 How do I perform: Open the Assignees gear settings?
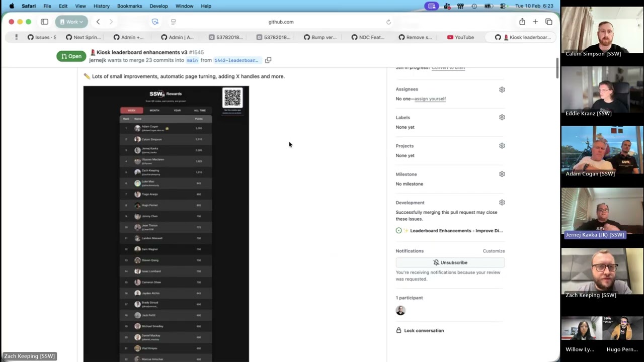(502, 89)
